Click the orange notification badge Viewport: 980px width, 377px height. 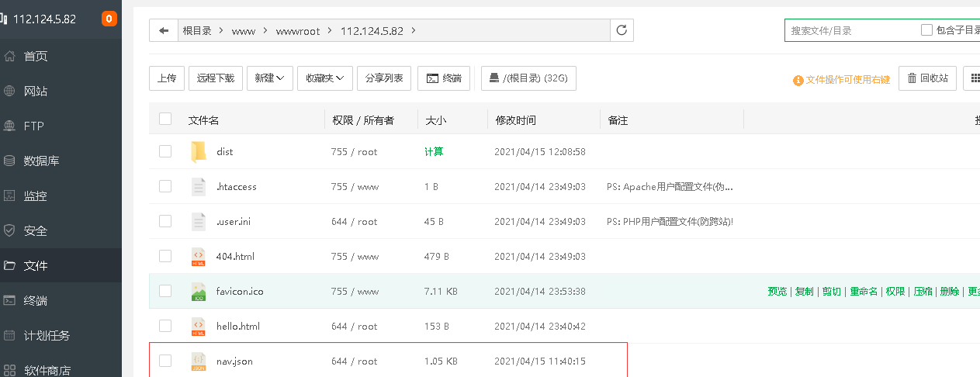pyautogui.click(x=109, y=19)
